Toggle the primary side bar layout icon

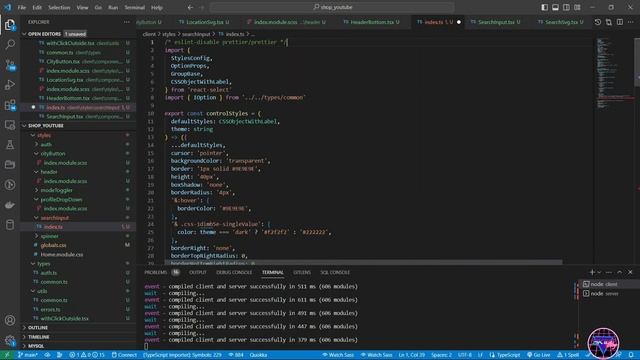(x=544, y=7)
